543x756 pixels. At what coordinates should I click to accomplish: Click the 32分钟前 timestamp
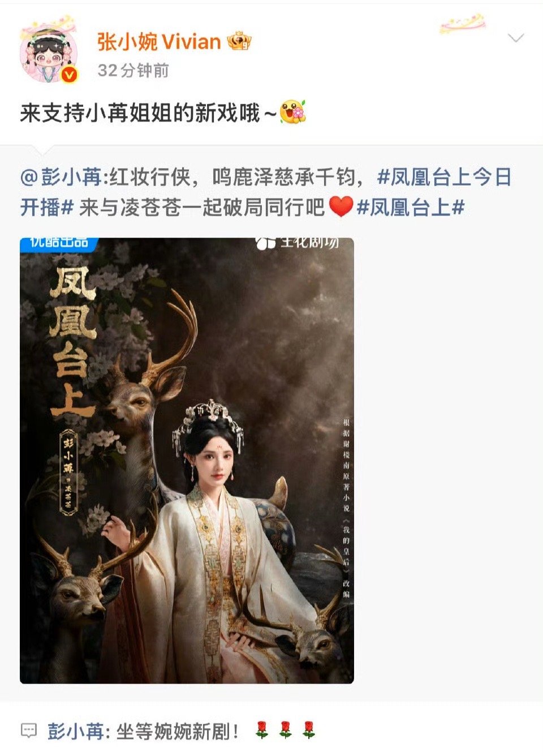(x=133, y=71)
